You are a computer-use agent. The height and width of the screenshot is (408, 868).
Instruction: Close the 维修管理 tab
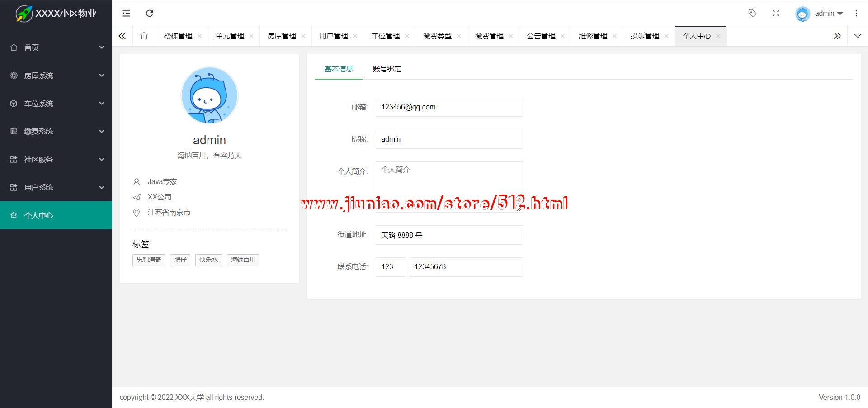[x=614, y=36]
